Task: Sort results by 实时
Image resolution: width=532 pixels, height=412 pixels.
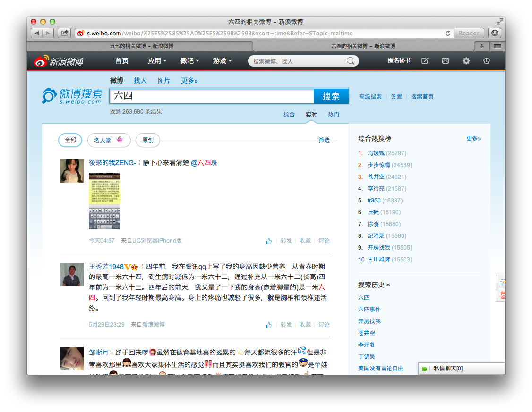Action: pyautogui.click(x=311, y=115)
